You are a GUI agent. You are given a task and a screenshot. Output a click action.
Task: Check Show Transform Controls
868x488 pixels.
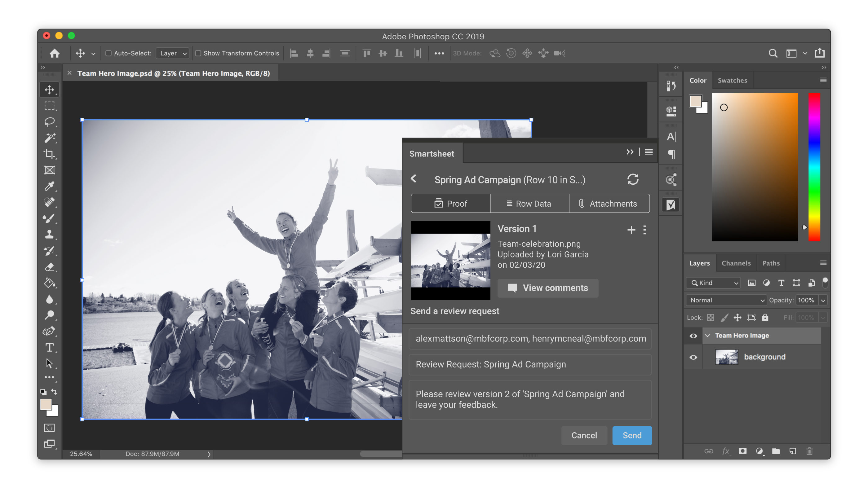[x=198, y=53]
